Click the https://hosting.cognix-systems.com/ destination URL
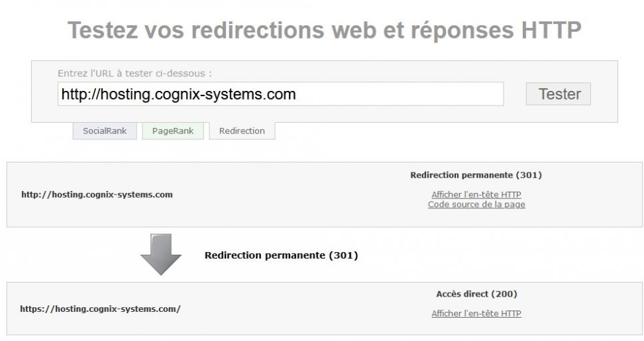Screen dimensions: 644x341 (x=100, y=309)
